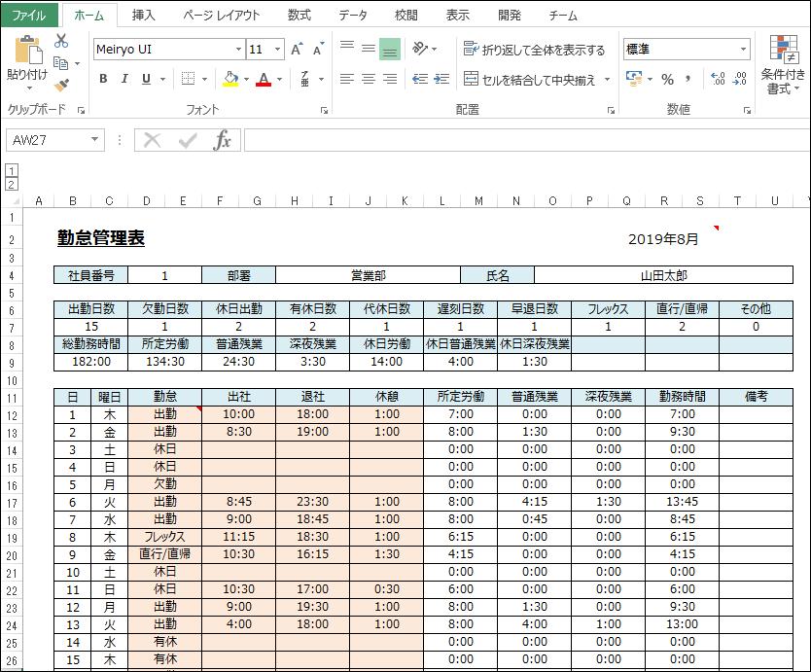Image resolution: width=811 pixels, height=672 pixels.
Task: Open the Font group dialog launcher
Action: click(324, 110)
